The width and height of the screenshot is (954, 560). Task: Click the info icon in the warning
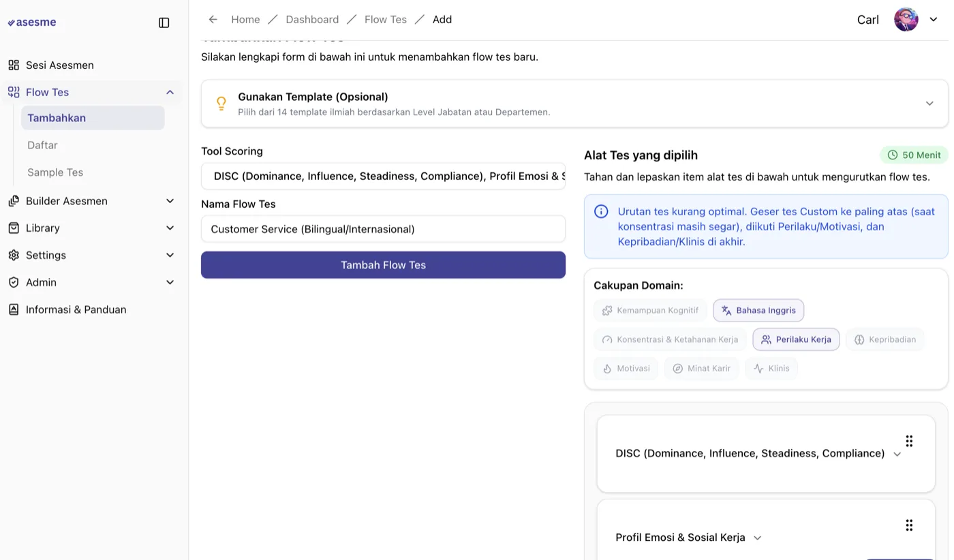click(601, 212)
